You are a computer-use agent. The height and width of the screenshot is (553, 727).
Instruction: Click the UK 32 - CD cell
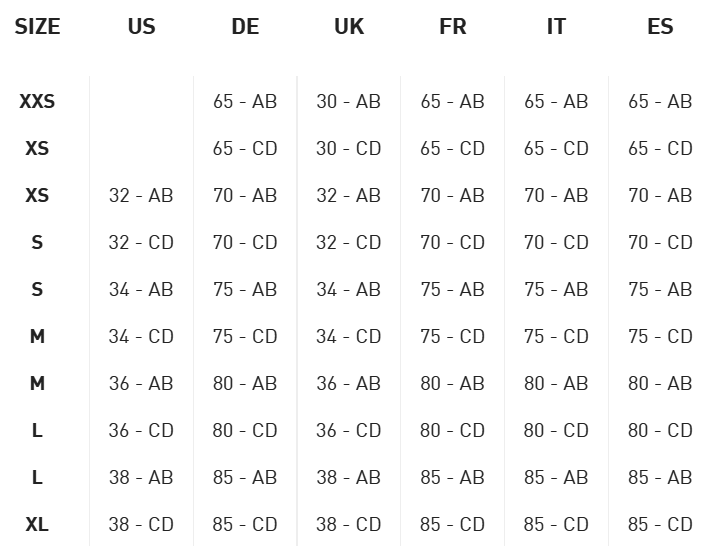[x=349, y=242]
